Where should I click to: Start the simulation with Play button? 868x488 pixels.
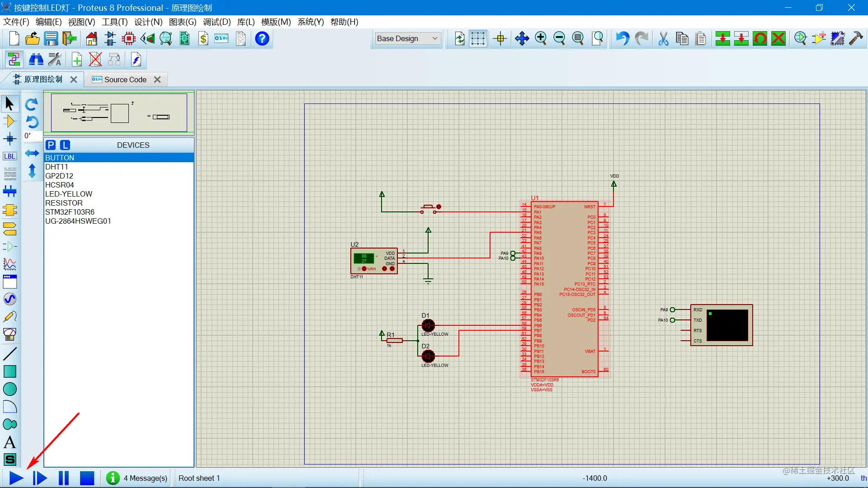point(16,478)
